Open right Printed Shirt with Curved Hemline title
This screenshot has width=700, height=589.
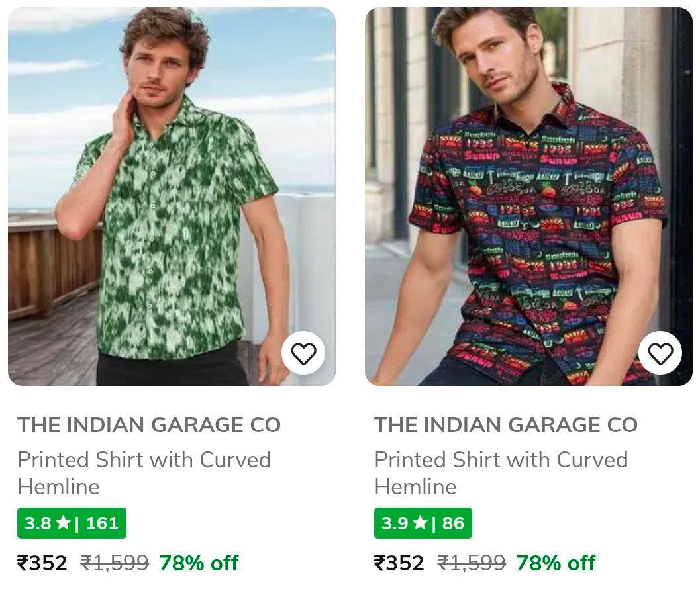click(x=501, y=473)
